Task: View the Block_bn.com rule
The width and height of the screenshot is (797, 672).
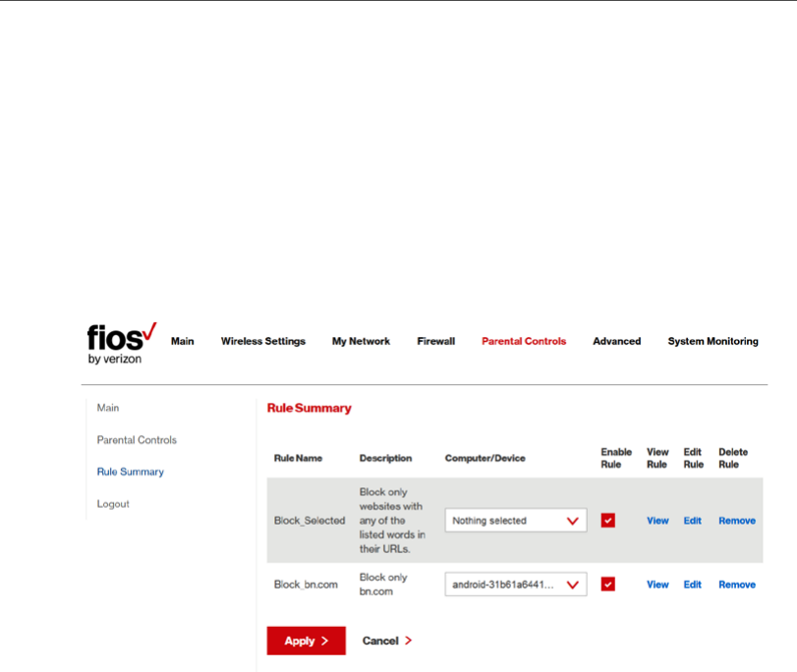Action: 657,585
